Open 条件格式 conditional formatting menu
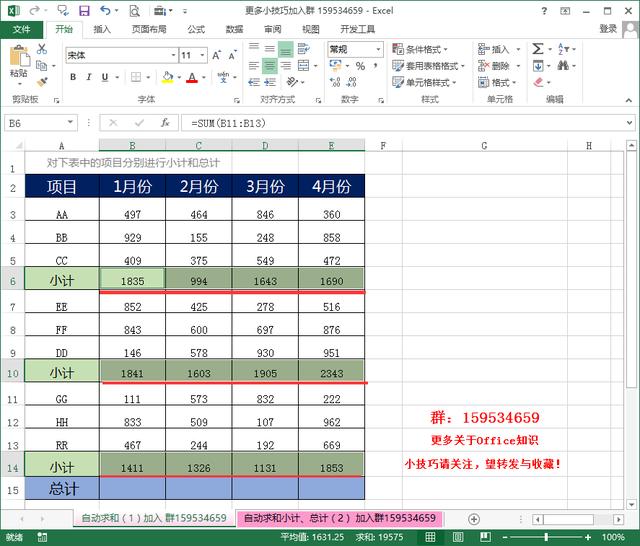This screenshot has width=640, height=546. point(420,49)
